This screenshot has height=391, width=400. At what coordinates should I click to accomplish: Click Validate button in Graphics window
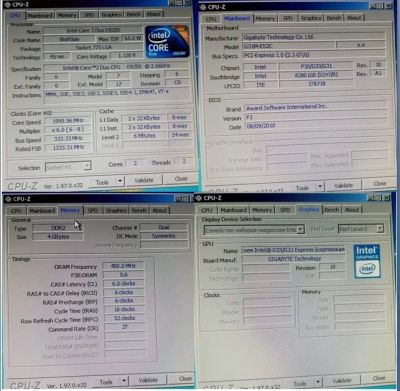click(x=342, y=380)
